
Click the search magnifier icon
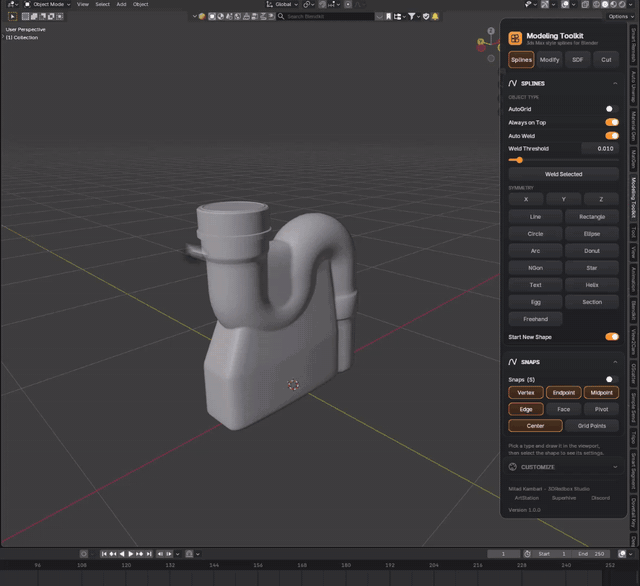pyautogui.click(x=281, y=16)
